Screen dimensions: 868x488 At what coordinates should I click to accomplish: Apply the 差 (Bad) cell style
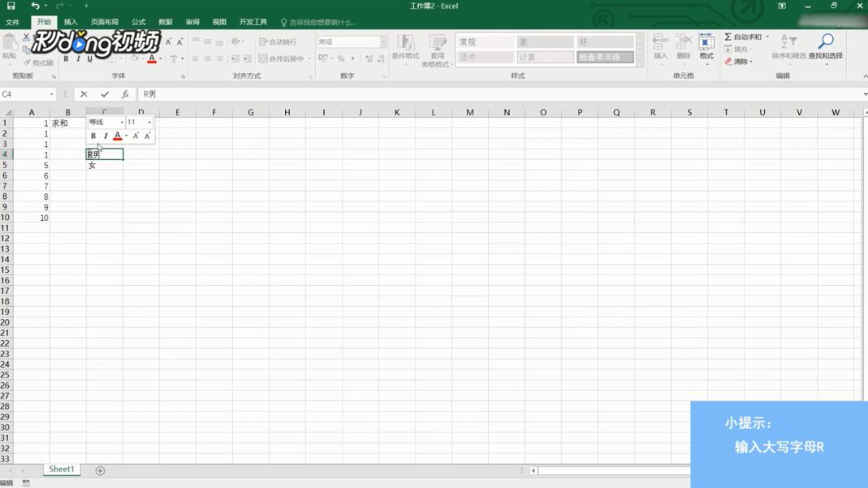coord(546,42)
